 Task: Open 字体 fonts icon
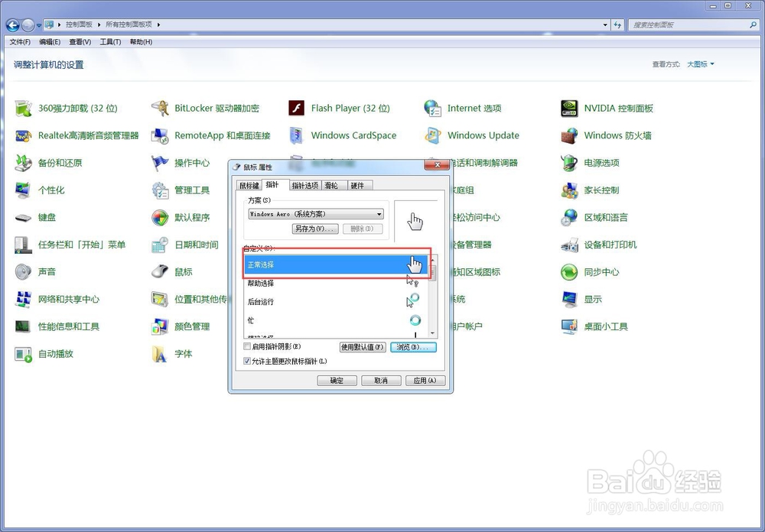160,354
